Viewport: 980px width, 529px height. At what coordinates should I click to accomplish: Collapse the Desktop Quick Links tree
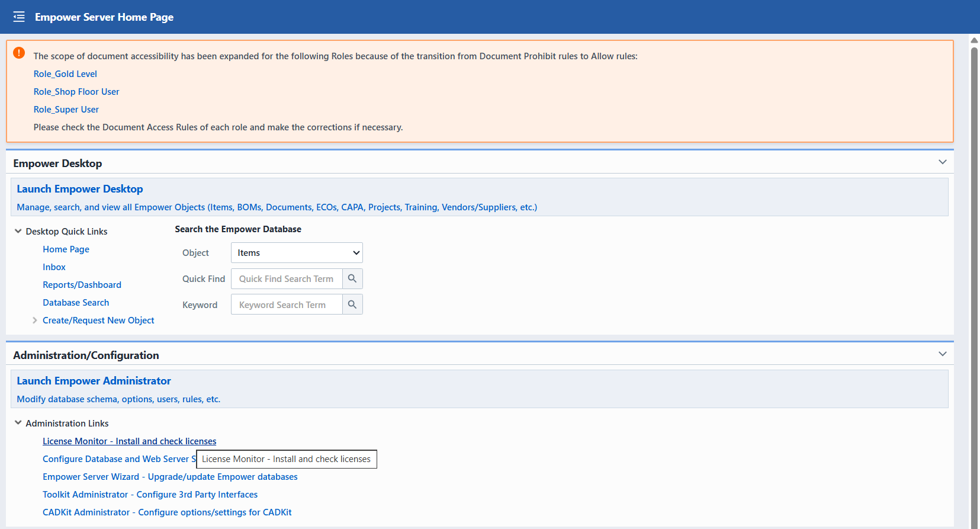click(x=18, y=231)
